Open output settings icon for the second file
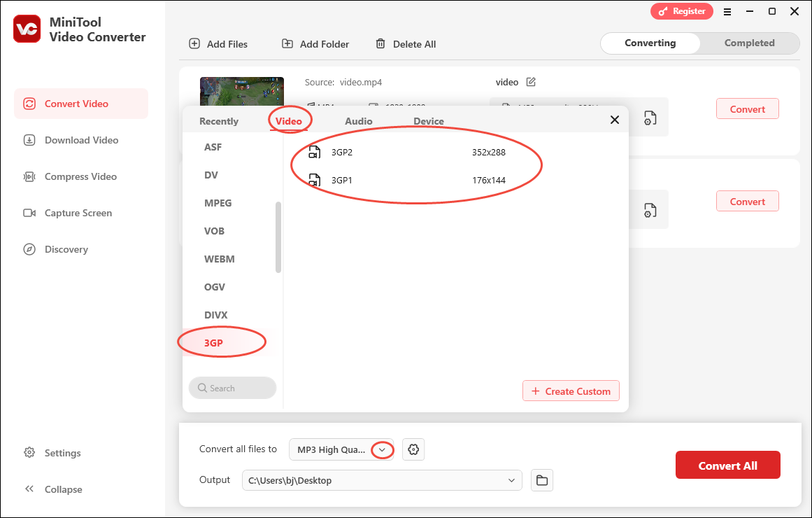Image resolution: width=812 pixels, height=518 pixels. 650,211
